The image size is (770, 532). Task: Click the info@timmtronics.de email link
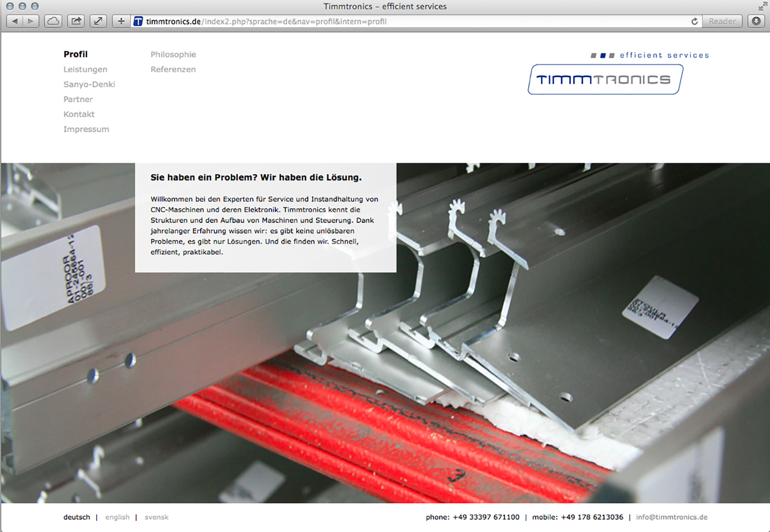[x=671, y=517]
